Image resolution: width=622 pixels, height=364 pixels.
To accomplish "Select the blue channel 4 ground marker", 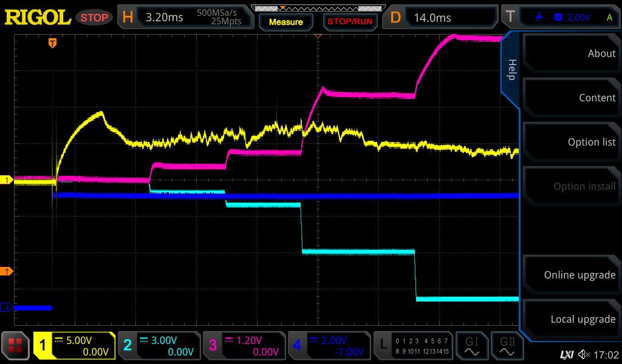I will (7, 308).
